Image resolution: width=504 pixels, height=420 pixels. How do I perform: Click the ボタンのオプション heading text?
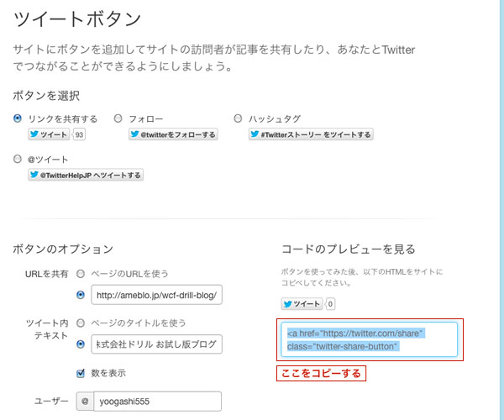63,249
